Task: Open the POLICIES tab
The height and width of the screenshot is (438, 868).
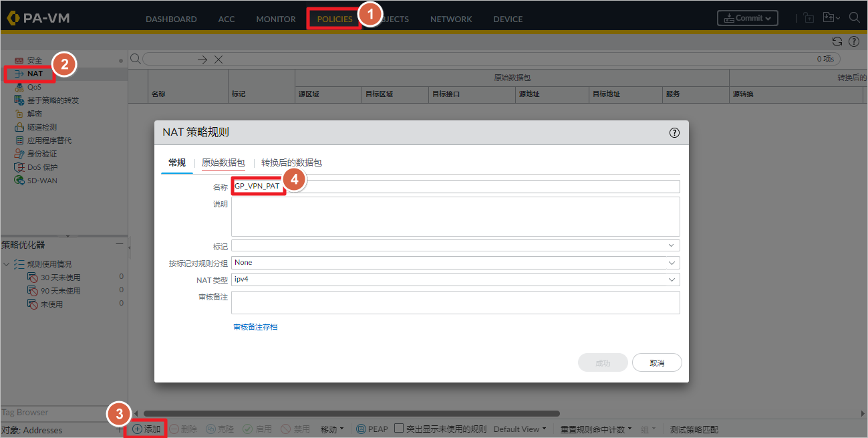Action: point(335,19)
